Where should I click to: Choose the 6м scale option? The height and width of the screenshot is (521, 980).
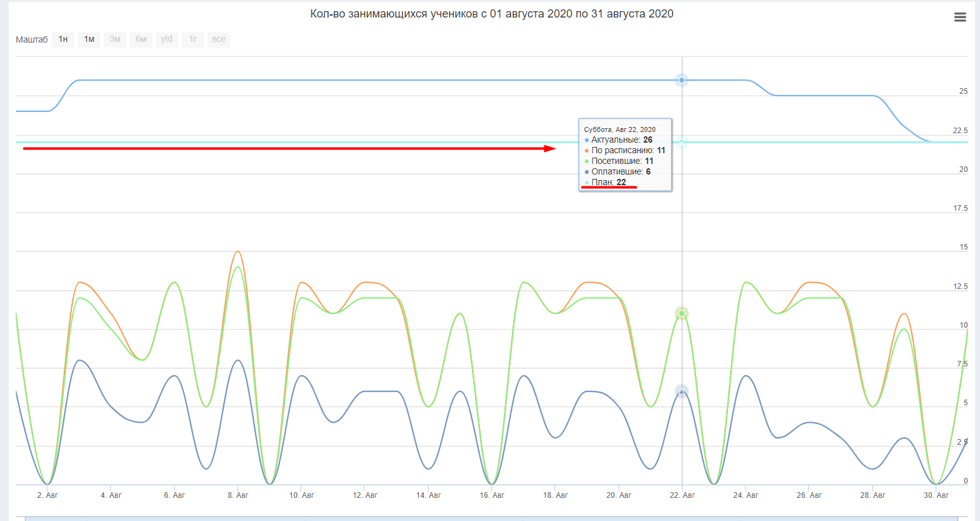click(141, 39)
